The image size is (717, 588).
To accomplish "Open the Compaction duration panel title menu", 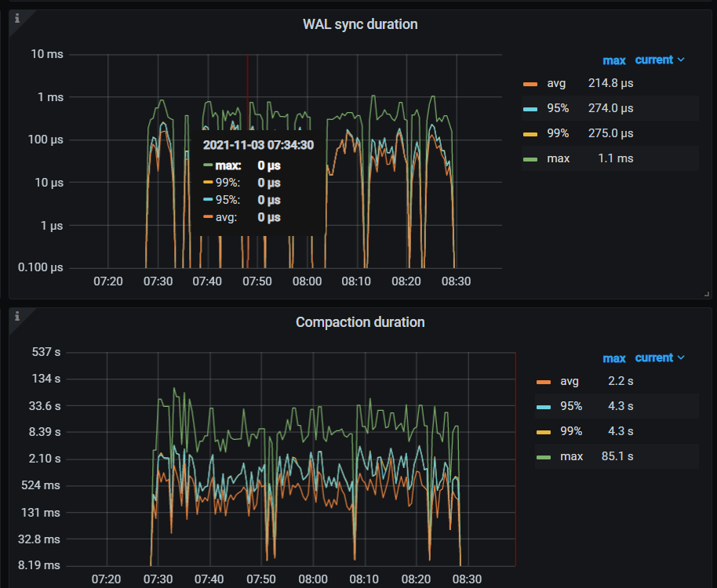I will pos(360,322).
